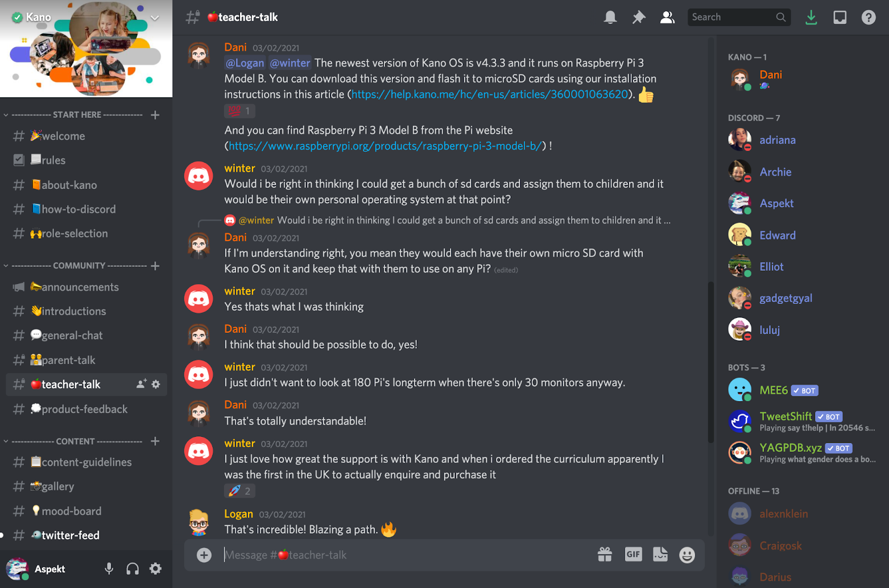
Task: Collapse the START HERE category
Action: tap(77, 114)
